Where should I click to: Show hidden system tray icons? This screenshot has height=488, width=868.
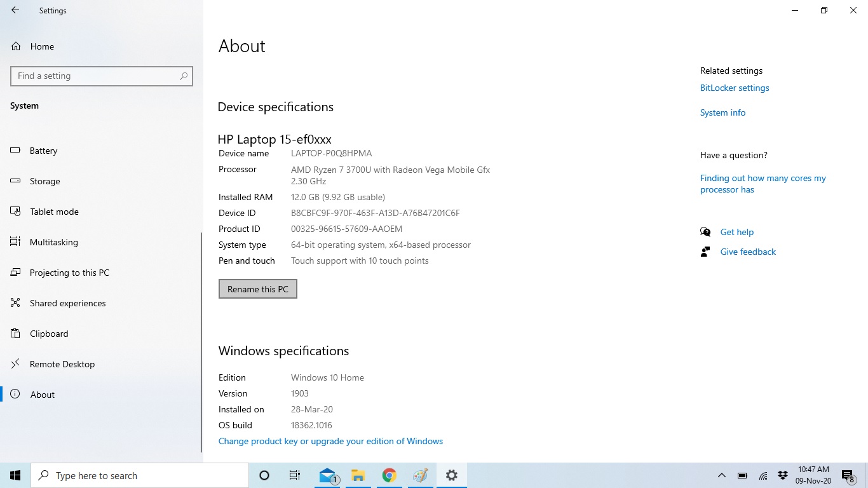[722, 475]
